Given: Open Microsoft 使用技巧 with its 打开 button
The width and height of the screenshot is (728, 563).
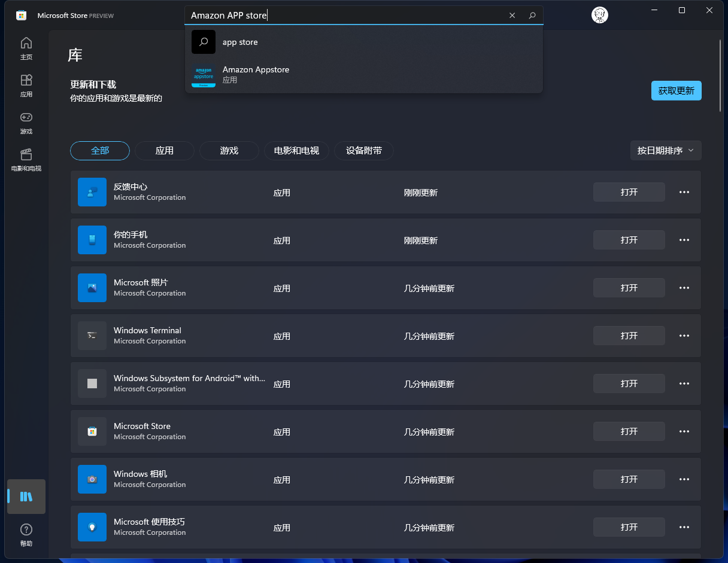Looking at the screenshot, I should pyautogui.click(x=629, y=527).
